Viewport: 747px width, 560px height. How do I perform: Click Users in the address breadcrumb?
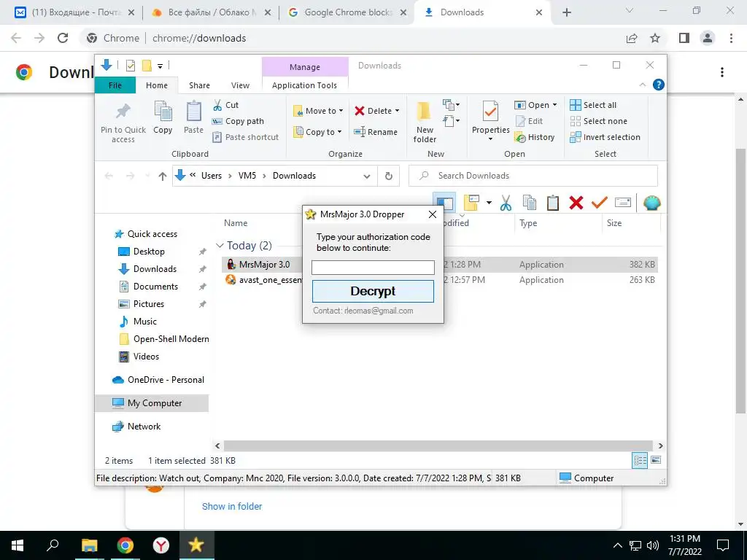click(x=212, y=176)
